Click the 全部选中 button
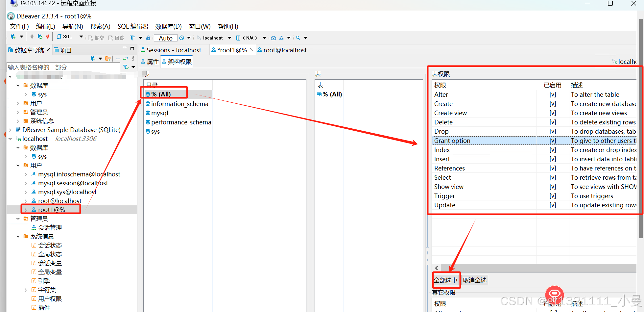644x312 pixels. pyautogui.click(x=446, y=280)
